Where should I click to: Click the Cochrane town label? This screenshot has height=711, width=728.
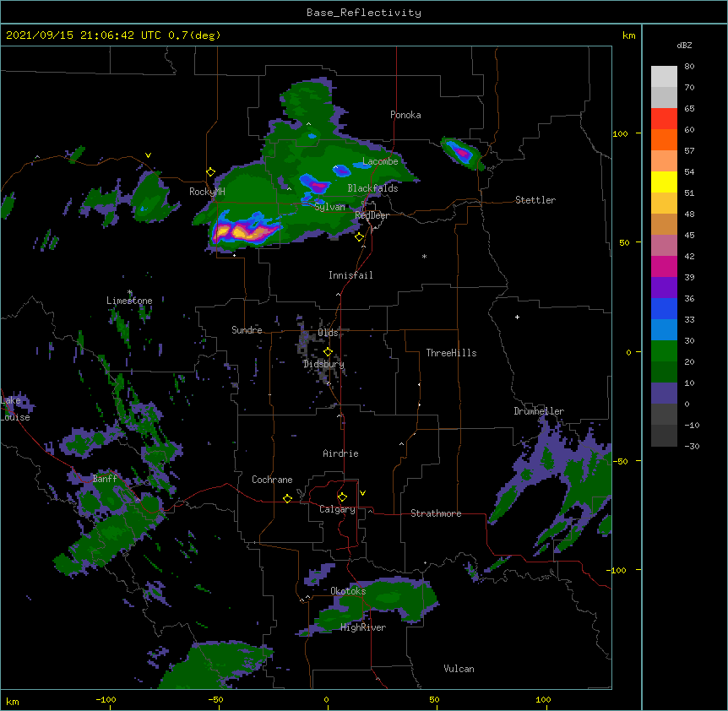272,480
